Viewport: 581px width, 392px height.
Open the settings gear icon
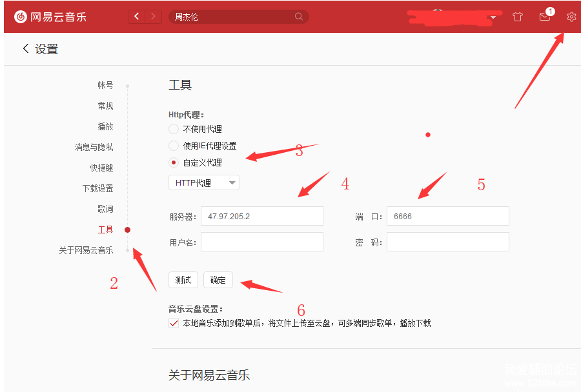click(571, 17)
